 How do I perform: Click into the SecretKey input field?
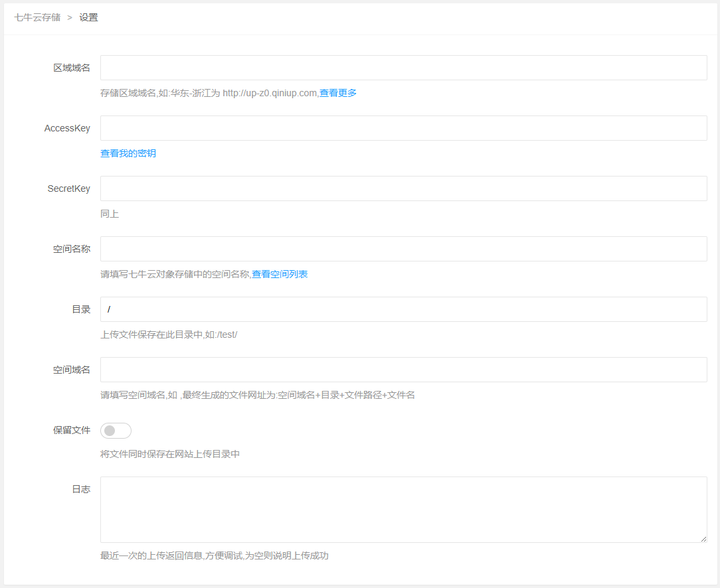404,188
